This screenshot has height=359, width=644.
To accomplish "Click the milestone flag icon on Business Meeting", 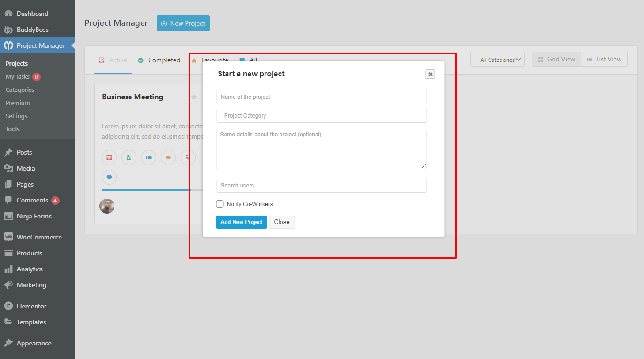I will (188, 157).
